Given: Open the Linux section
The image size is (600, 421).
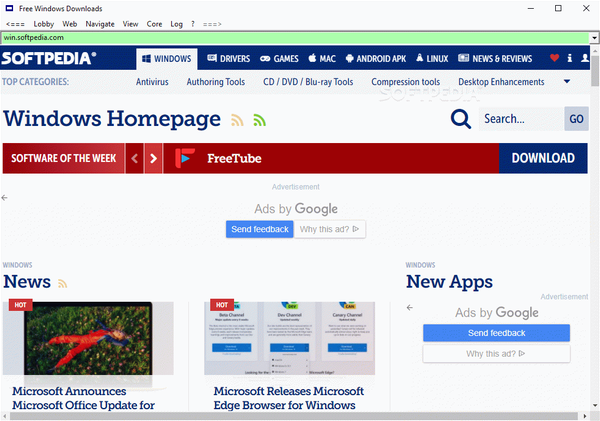Looking at the screenshot, I should [x=432, y=59].
